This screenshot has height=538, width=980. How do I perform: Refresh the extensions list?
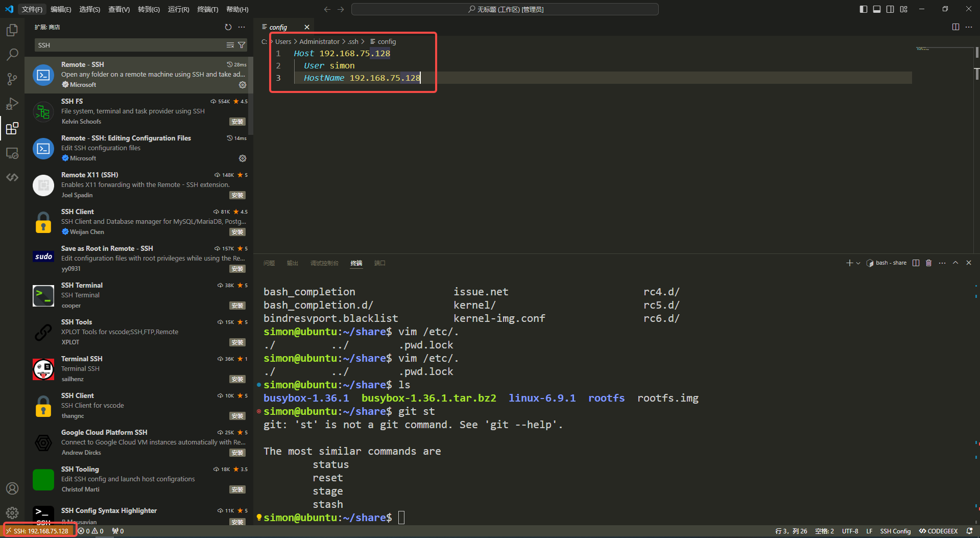(228, 27)
